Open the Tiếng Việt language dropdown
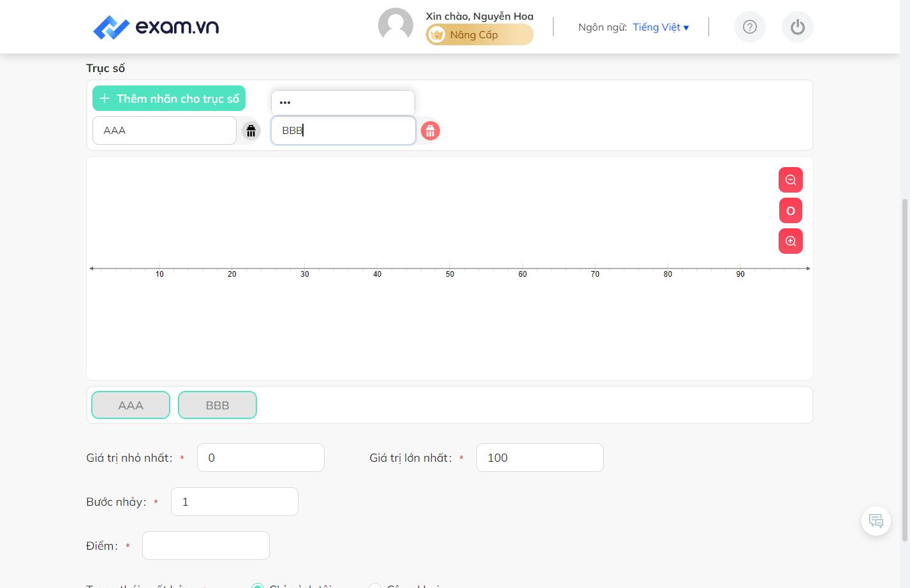This screenshot has height=588, width=910. tap(661, 27)
